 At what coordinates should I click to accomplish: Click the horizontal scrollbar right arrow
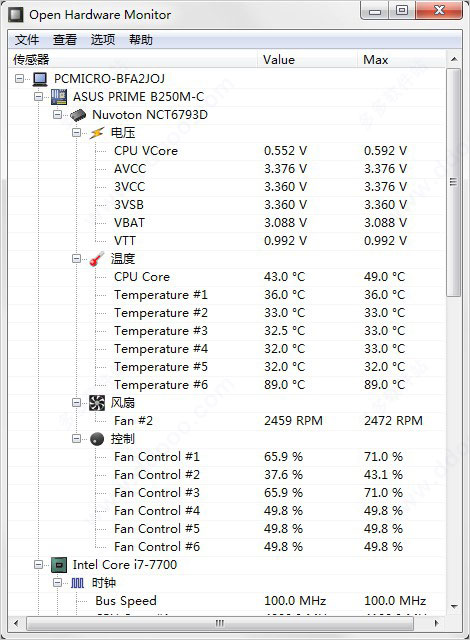tap(437, 623)
